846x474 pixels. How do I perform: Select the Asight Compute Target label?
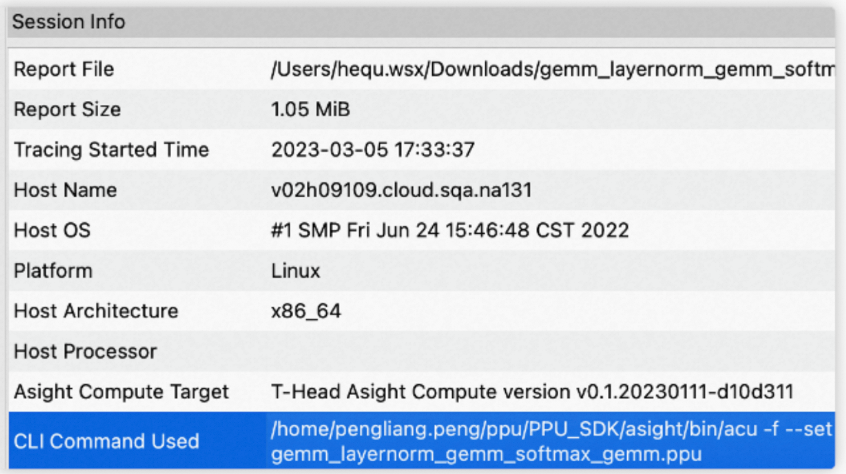click(121, 391)
